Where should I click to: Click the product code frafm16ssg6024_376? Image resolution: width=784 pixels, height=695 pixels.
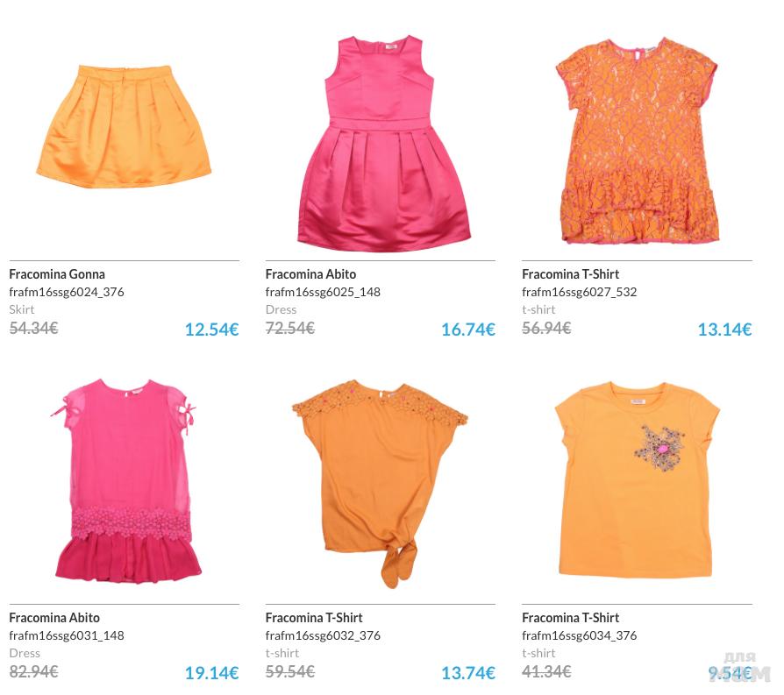coord(67,293)
